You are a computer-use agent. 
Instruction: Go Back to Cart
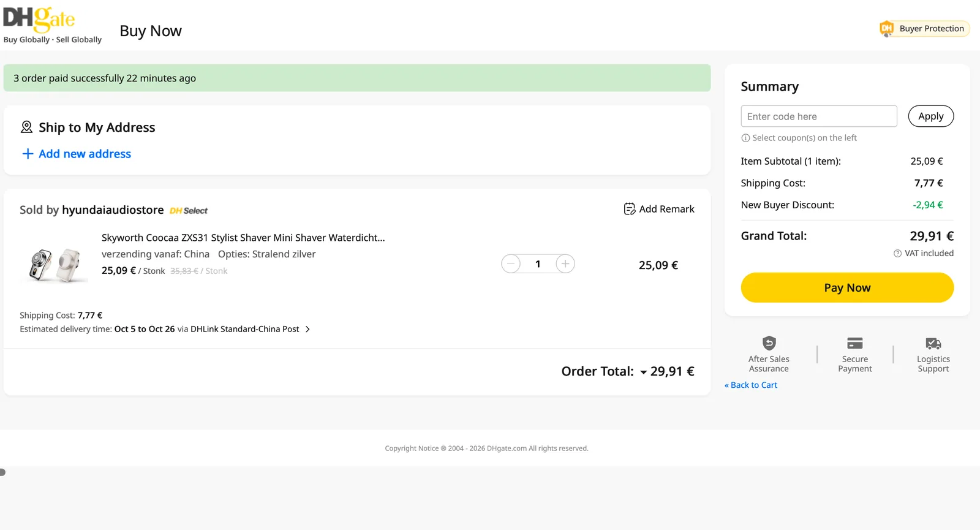click(x=751, y=385)
